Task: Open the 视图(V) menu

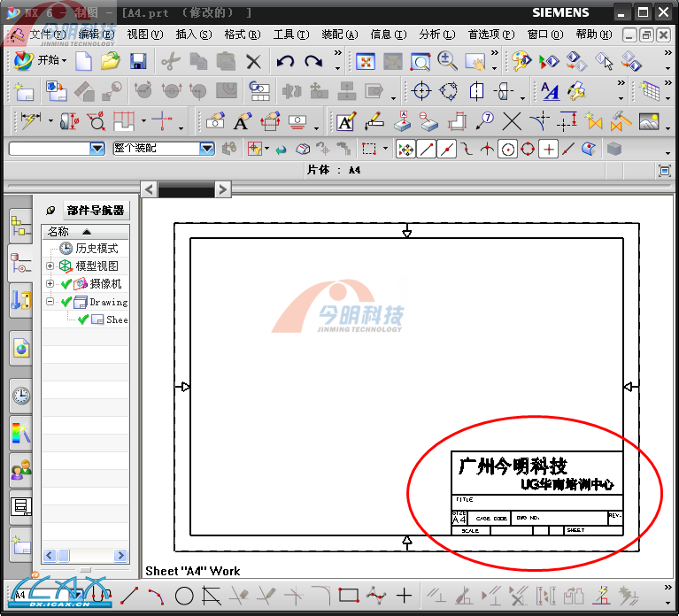Action: 145,35
